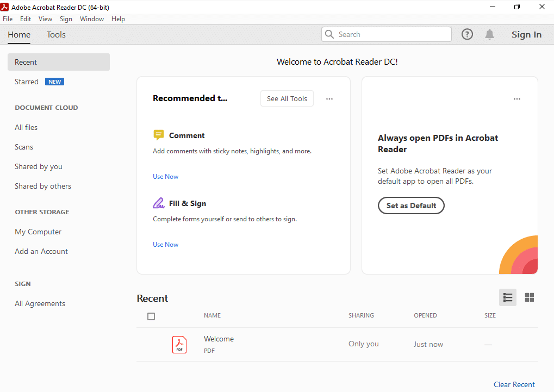This screenshot has height=392, width=554.
Task: Clear Recent files list
Action: click(514, 384)
